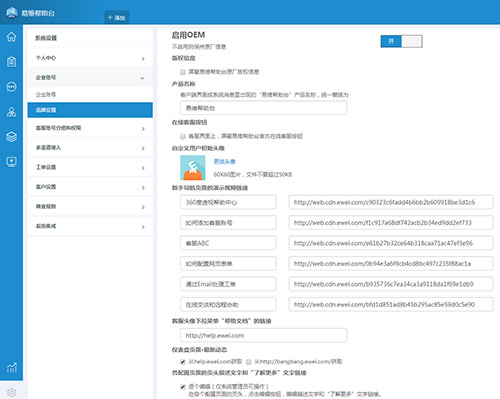This screenshot has height=399, width=500.
Task: Click the URL field starting with 0b94e3a6
Action: (391, 264)
